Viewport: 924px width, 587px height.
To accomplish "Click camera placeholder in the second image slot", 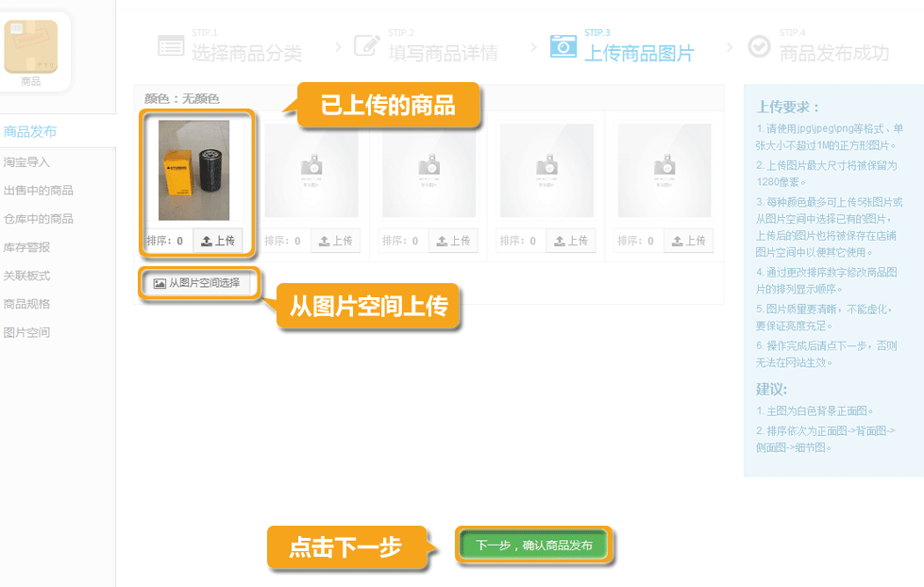I will 311,171.
